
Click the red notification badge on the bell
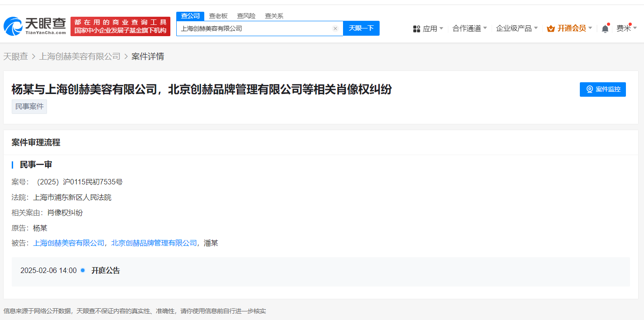[609, 24]
